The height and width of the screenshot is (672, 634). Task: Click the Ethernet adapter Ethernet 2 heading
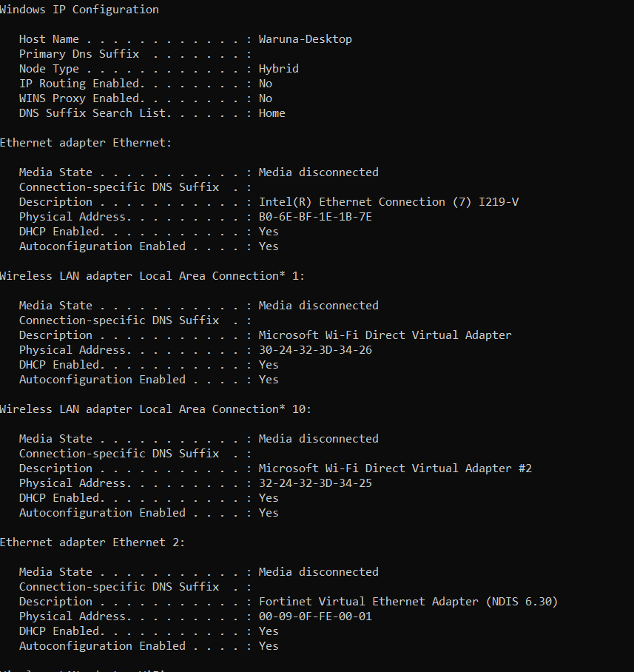click(x=92, y=542)
